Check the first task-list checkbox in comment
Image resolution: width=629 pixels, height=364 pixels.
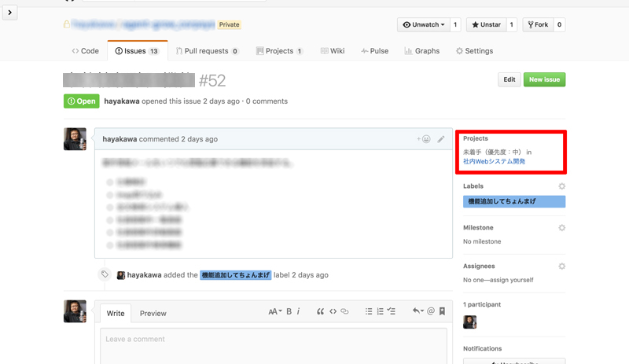[x=109, y=182]
